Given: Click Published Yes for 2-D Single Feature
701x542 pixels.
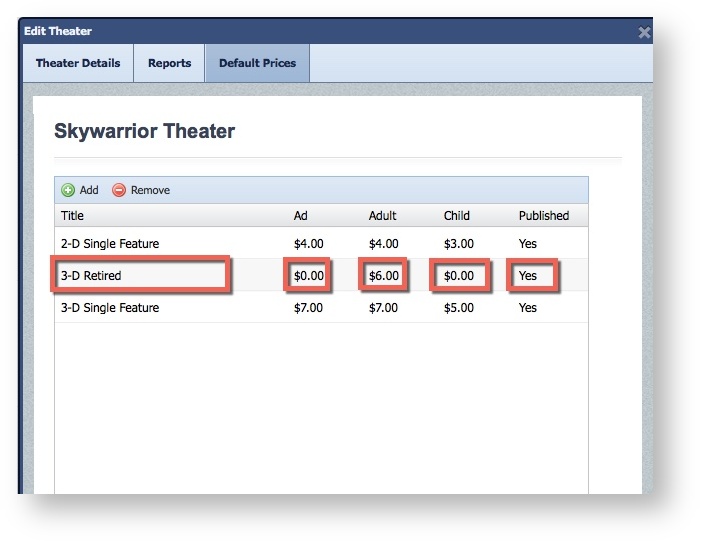Looking at the screenshot, I should click(x=528, y=244).
